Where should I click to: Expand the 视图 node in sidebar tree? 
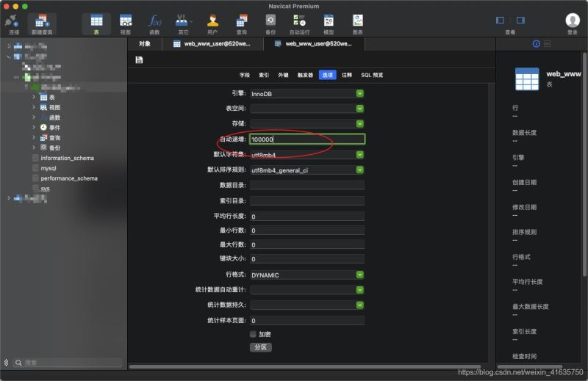[34, 107]
